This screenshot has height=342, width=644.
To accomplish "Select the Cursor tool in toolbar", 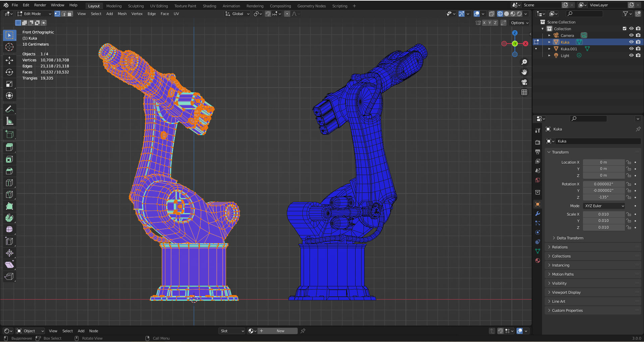I will pyautogui.click(x=9, y=47).
